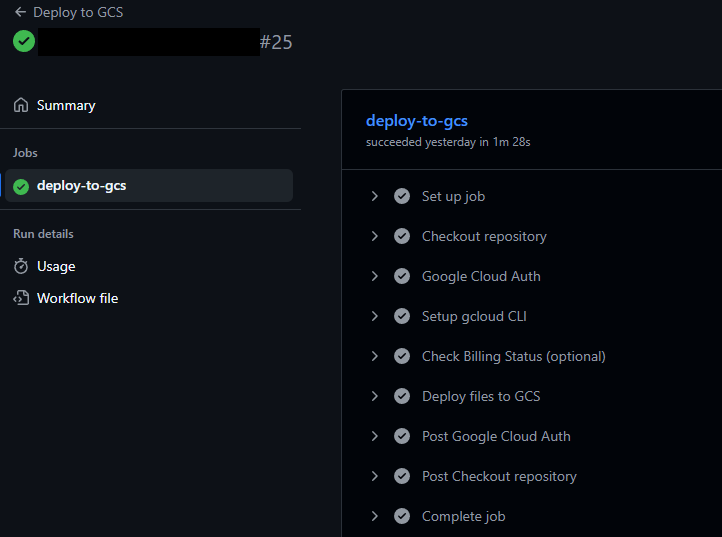Viewport: 722px width, 537px height.
Task: Expand the Setup gcloud CLI step chevron
Action: [x=375, y=316]
